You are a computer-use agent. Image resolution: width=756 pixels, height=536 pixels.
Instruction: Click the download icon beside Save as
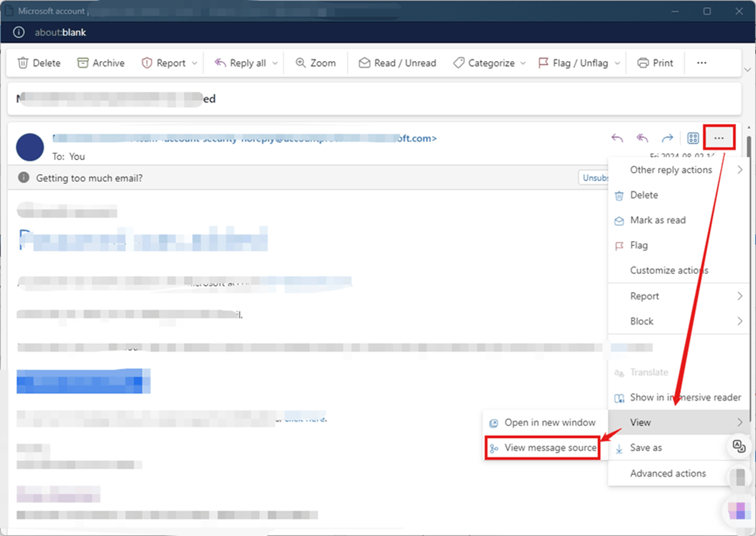(619, 449)
